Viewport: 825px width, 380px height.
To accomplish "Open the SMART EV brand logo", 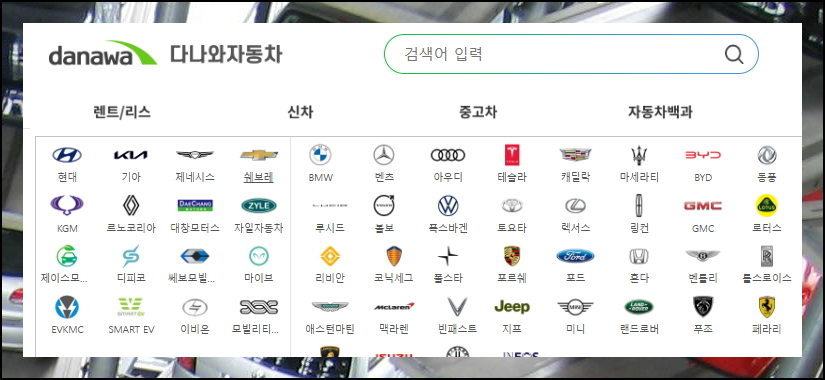I will pyautogui.click(x=131, y=307).
